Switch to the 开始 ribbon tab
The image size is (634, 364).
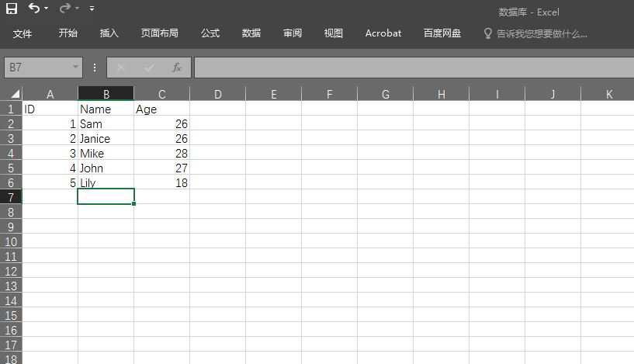[x=68, y=33]
